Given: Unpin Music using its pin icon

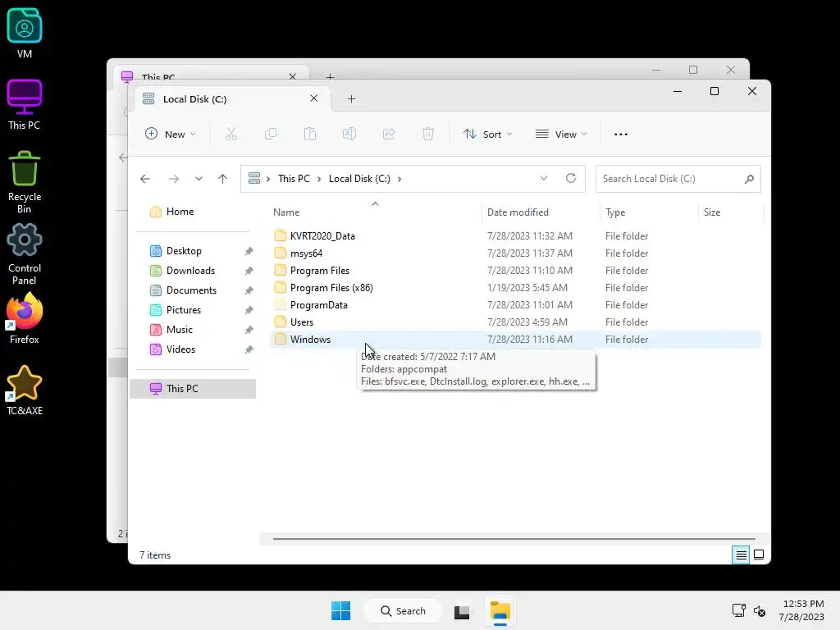Looking at the screenshot, I should [249, 330].
